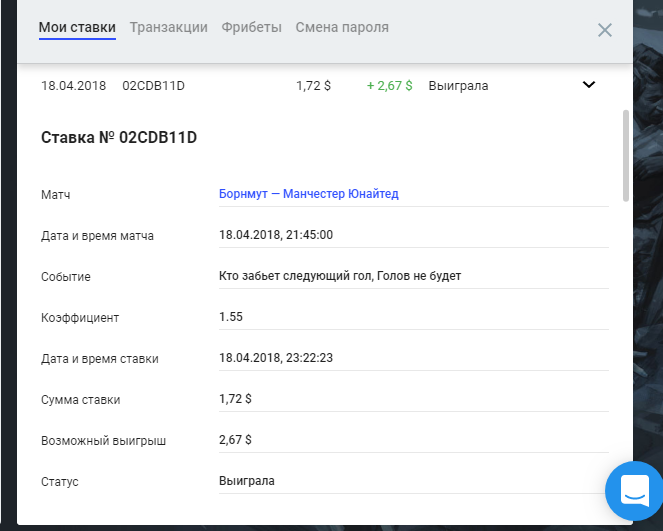Open the blue chat support icon
Image resolution: width=663 pixels, height=531 pixels.
tap(634, 490)
